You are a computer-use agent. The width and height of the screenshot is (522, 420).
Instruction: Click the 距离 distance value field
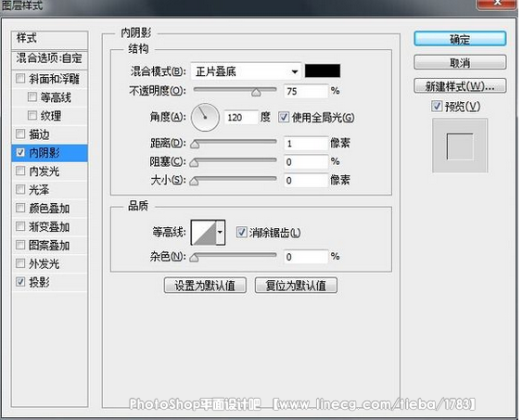[306, 144]
